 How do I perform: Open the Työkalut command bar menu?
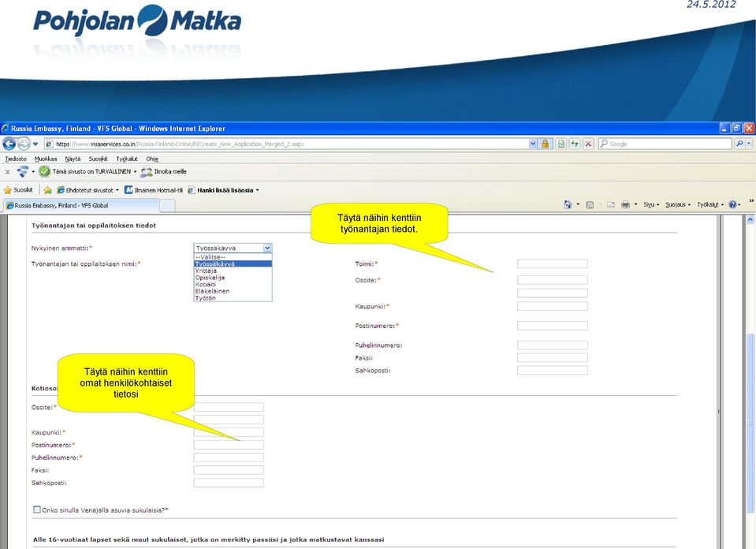pos(710,204)
